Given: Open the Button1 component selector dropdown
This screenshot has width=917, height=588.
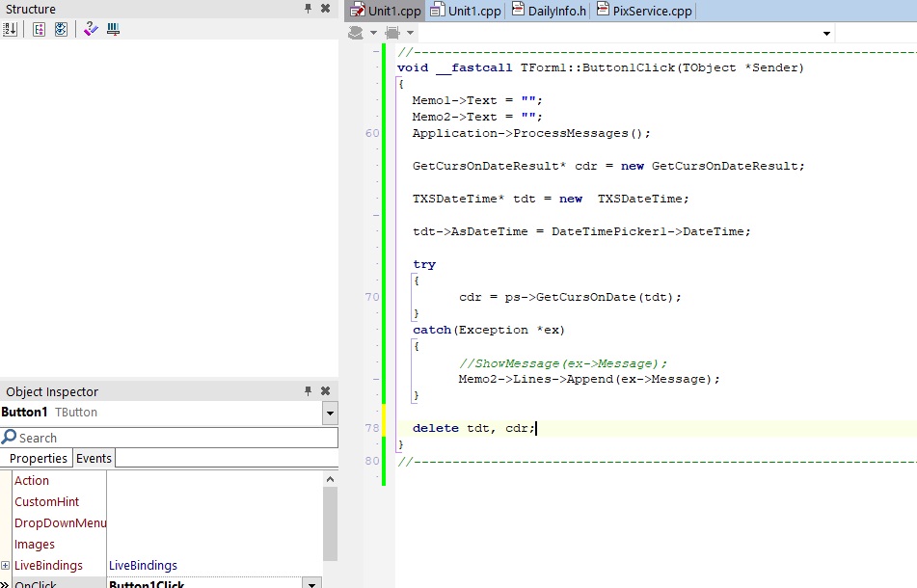Looking at the screenshot, I should (x=330, y=414).
